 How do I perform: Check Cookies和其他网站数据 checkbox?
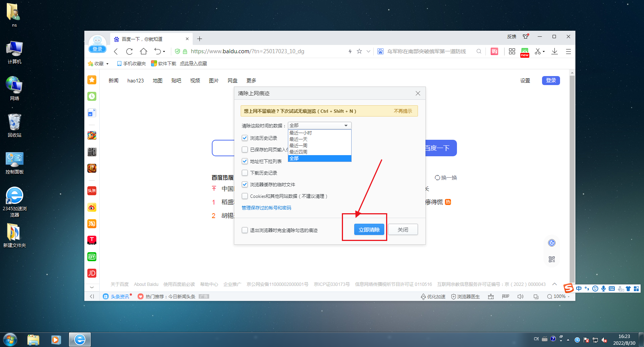click(245, 196)
